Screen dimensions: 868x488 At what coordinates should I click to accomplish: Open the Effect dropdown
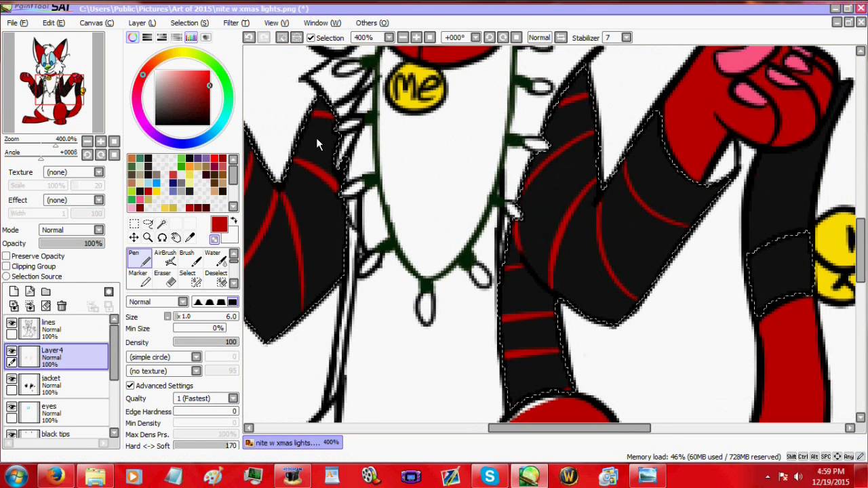click(74, 200)
